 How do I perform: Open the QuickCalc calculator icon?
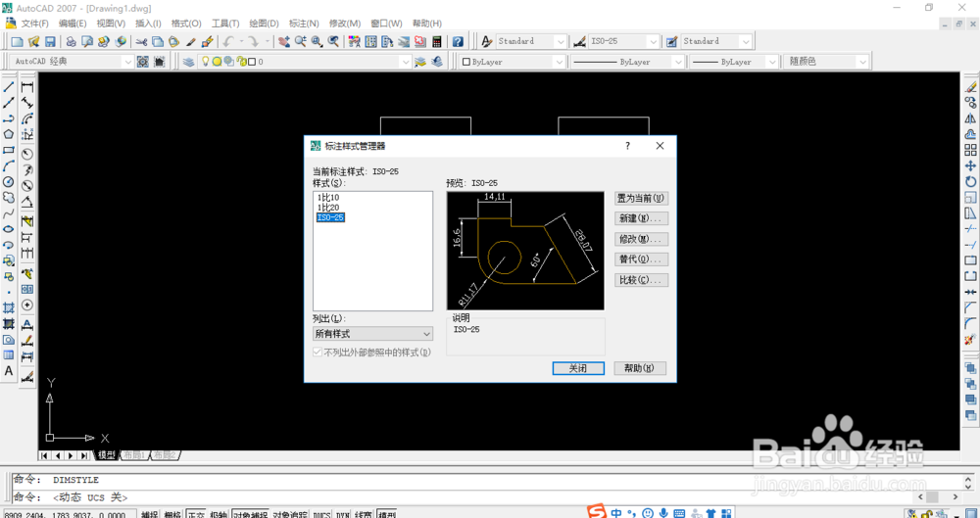click(436, 42)
